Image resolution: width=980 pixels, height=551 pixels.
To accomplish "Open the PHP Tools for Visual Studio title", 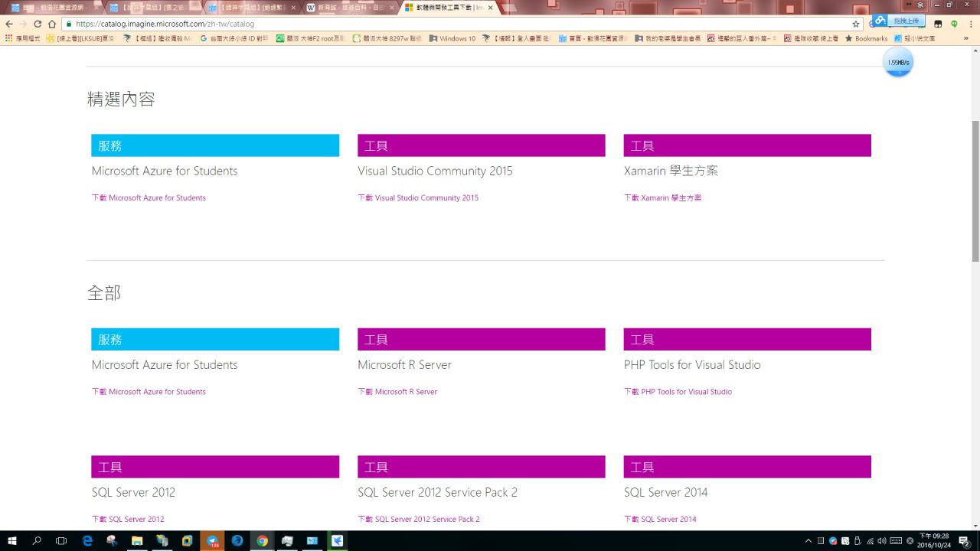I will click(692, 365).
